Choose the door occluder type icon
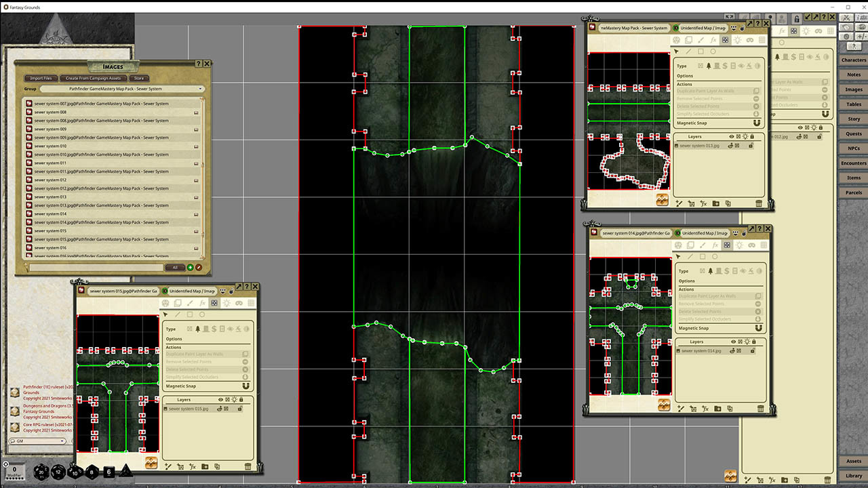The height and width of the screenshot is (488, 868). pos(222,329)
